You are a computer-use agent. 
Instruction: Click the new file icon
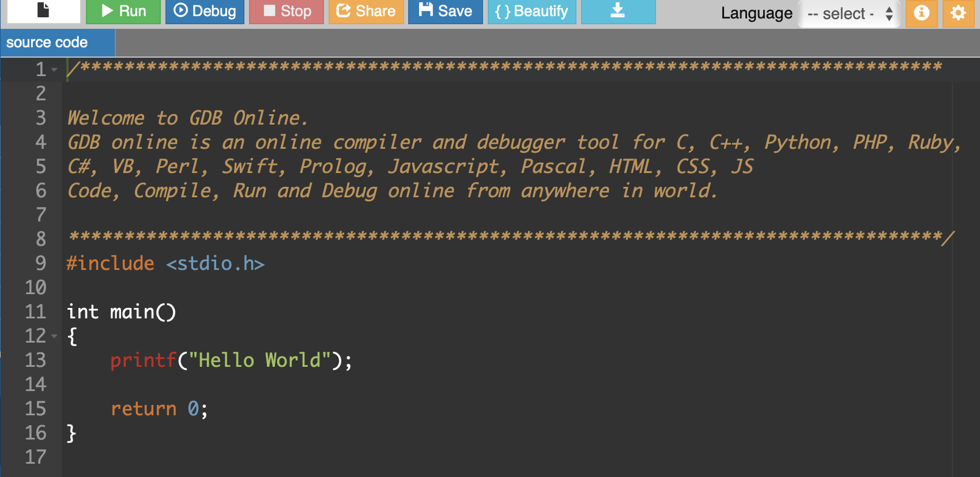[43, 10]
